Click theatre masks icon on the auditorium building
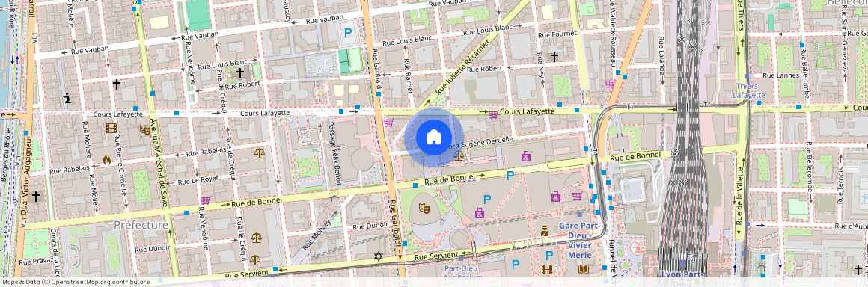868x287 pixels. [x=424, y=208]
